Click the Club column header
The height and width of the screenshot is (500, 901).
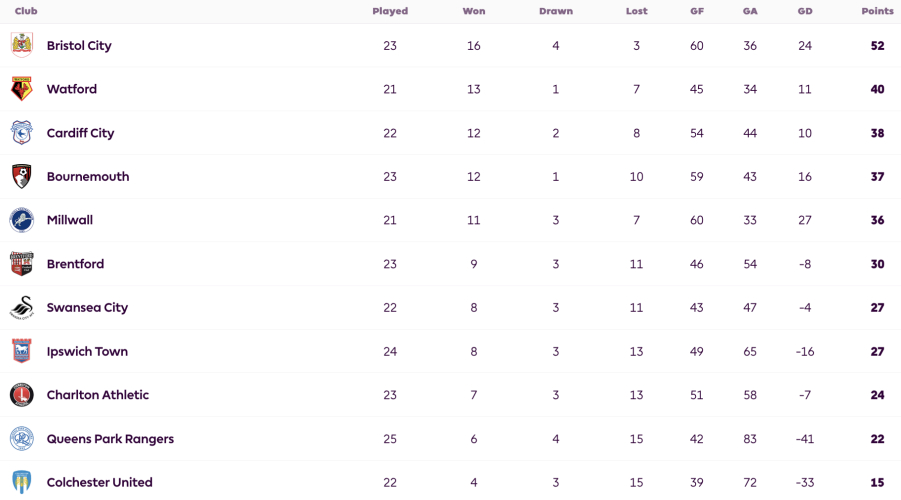coord(26,11)
